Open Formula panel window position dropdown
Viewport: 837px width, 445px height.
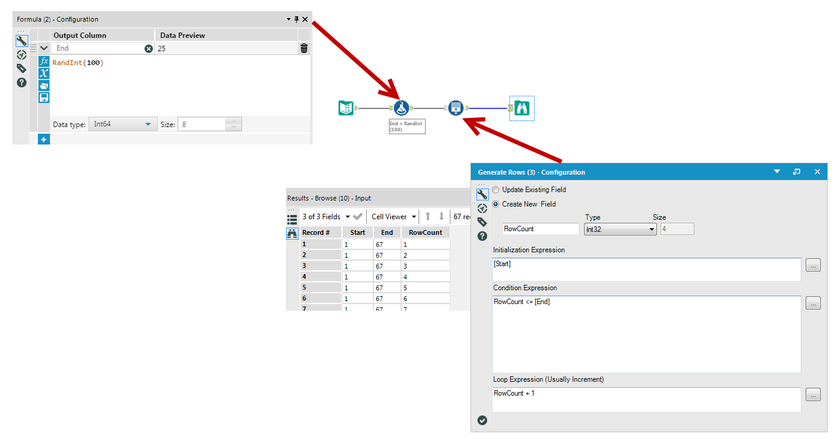(x=288, y=19)
